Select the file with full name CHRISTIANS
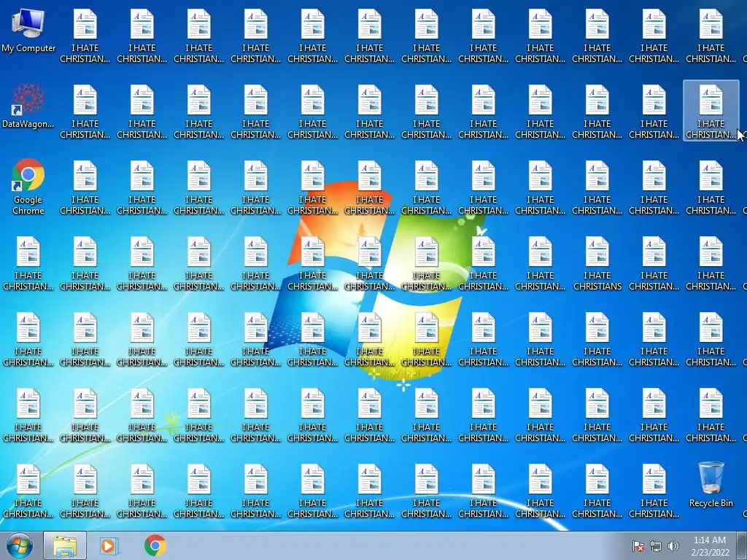 point(597,264)
